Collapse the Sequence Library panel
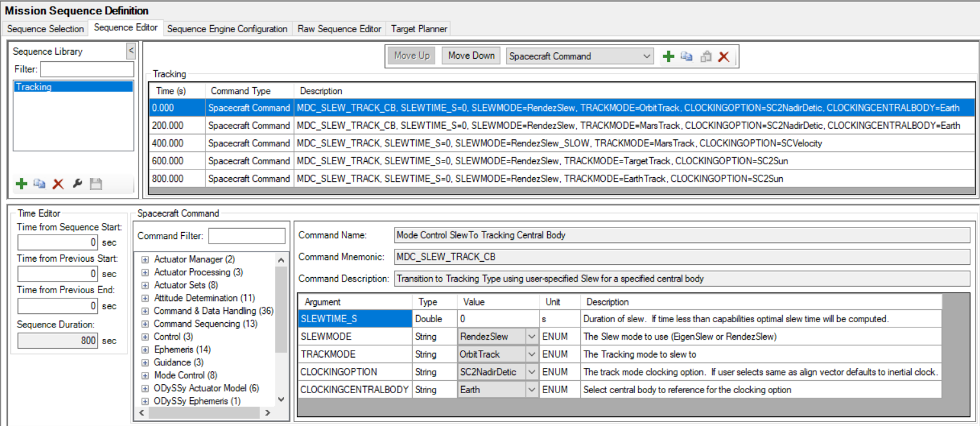 [131, 50]
